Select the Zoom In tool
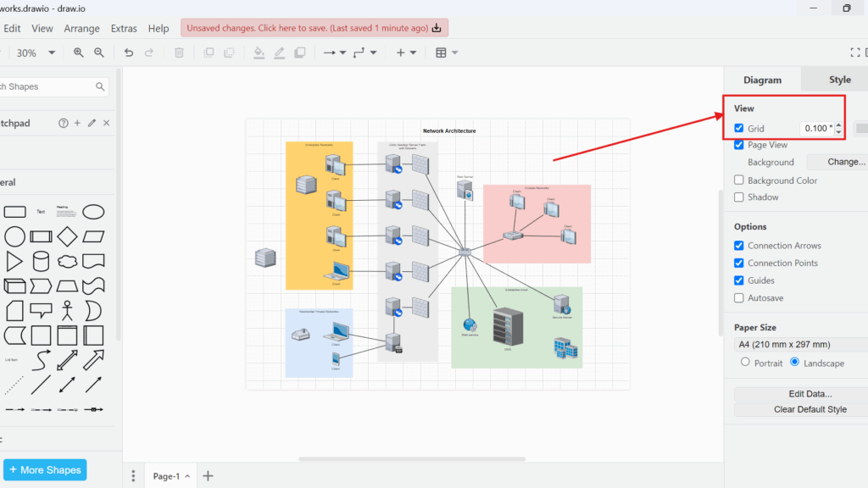 tap(78, 53)
